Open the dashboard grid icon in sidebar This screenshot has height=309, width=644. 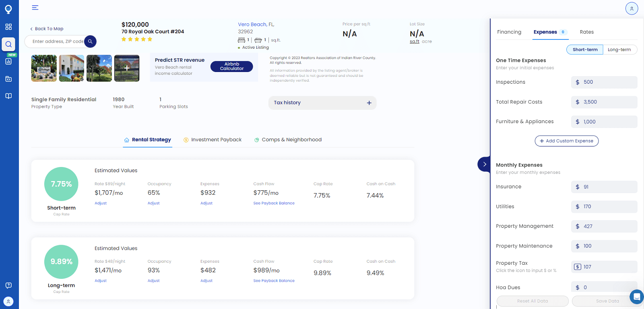click(x=8, y=27)
